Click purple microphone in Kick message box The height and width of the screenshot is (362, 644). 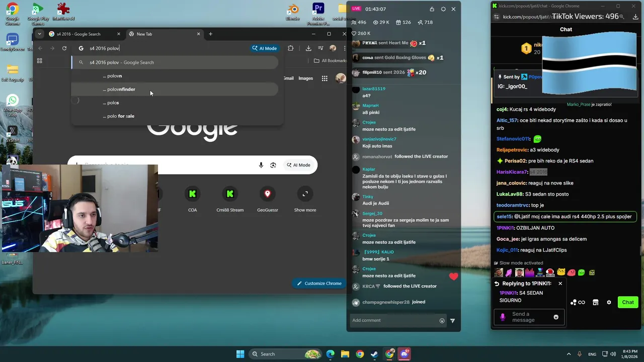point(503,317)
